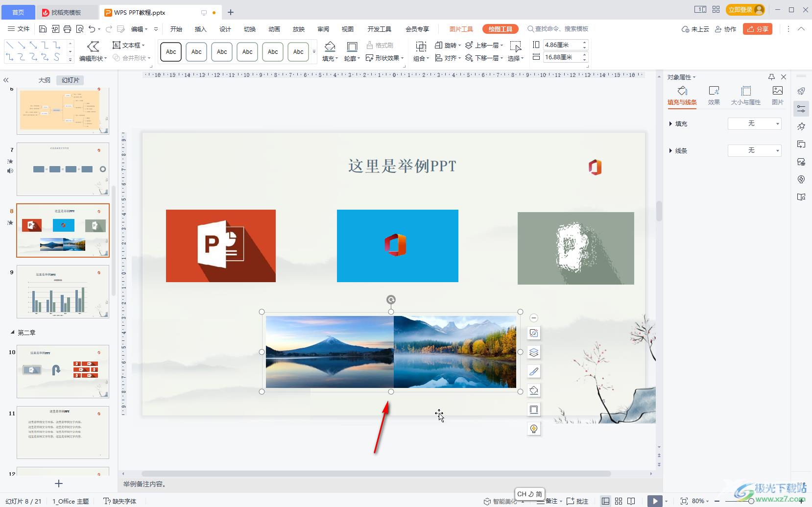Switch to 效果 tab in properties panel
The image size is (812, 507).
pyautogui.click(x=714, y=96)
